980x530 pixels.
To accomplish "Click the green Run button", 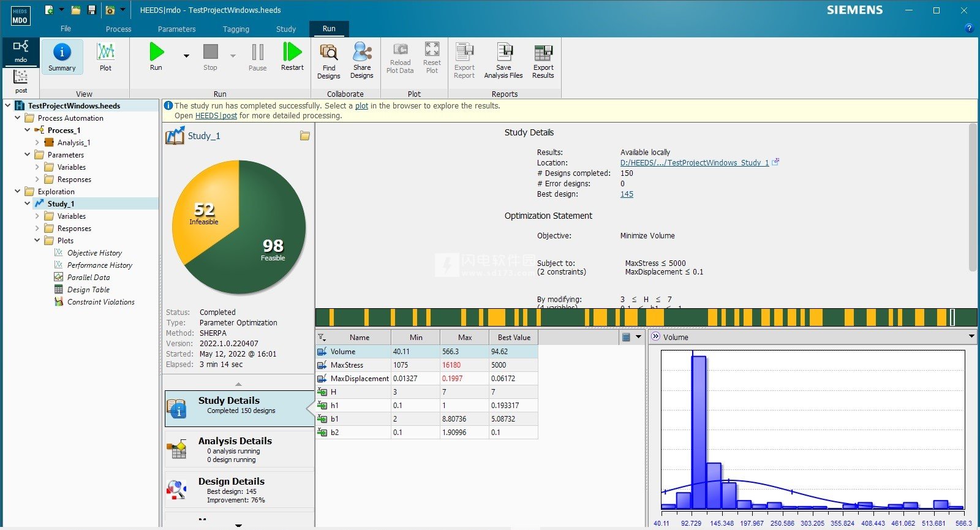I will click(x=156, y=53).
